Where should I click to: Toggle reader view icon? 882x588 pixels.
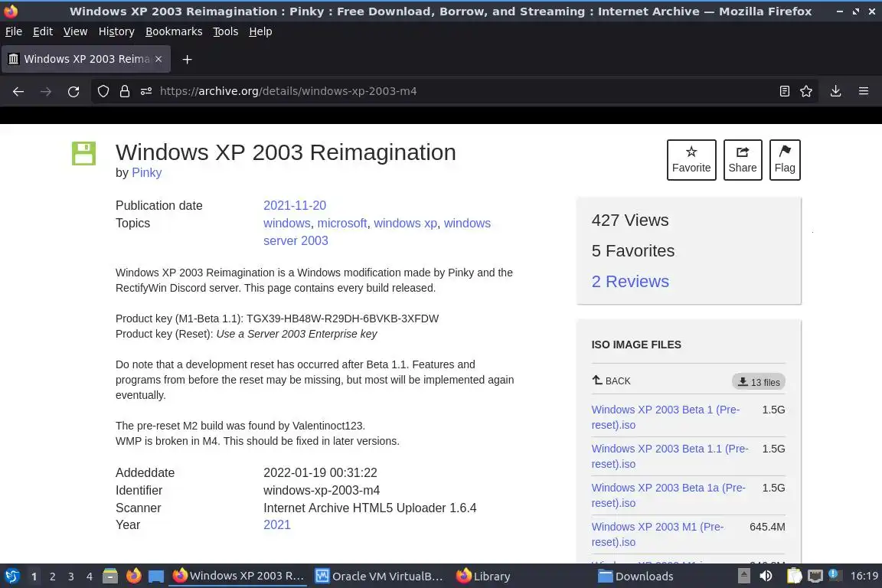tap(785, 91)
